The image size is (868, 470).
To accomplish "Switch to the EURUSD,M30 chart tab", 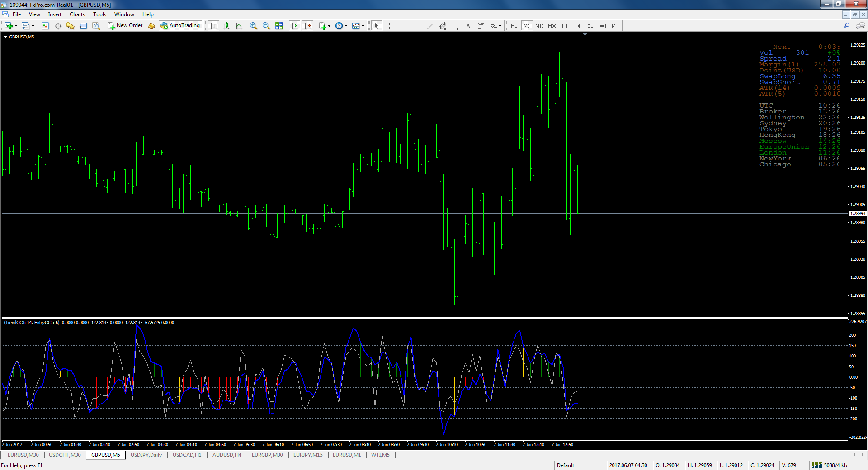I will 23,455.
